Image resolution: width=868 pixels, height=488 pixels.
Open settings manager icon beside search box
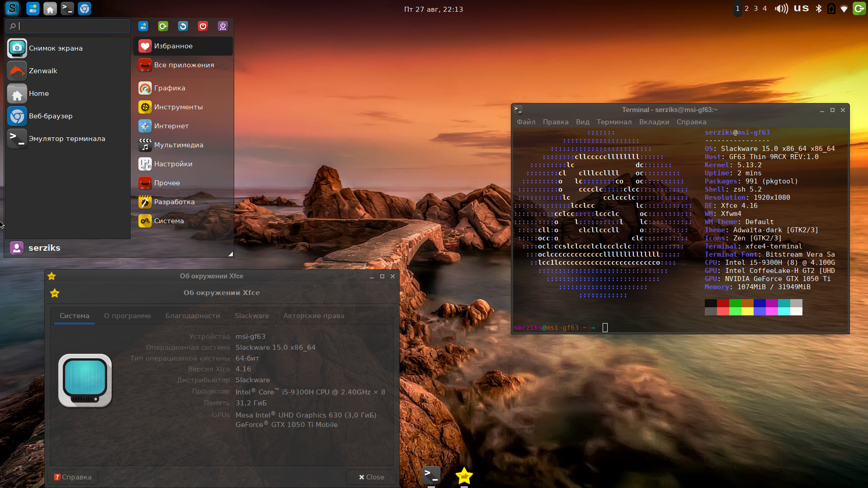[143, 26]
